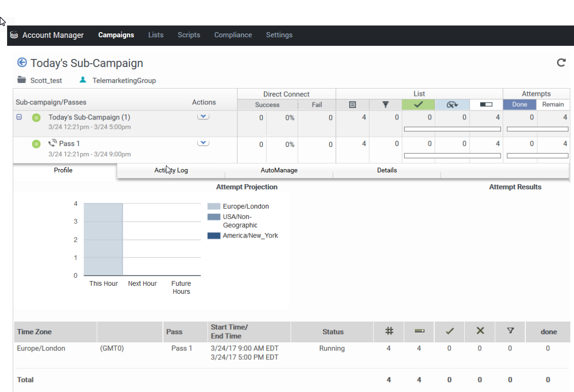Click the bar icon in bottom table header

(419, 331)
